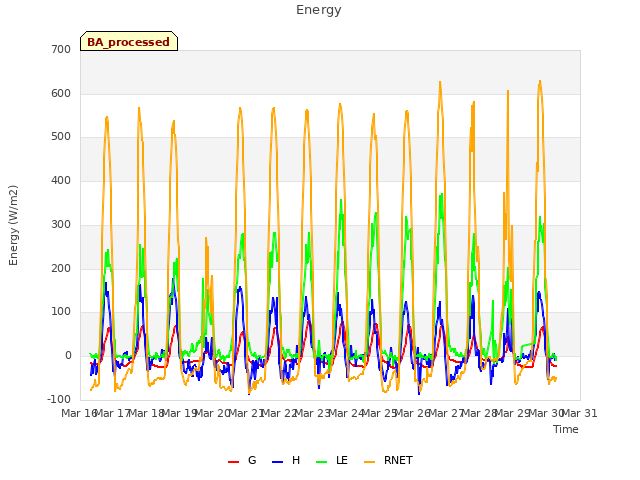The image size is (640, 480).
Task: Click the blue H legend swatch
Action: tap(277, 462)
